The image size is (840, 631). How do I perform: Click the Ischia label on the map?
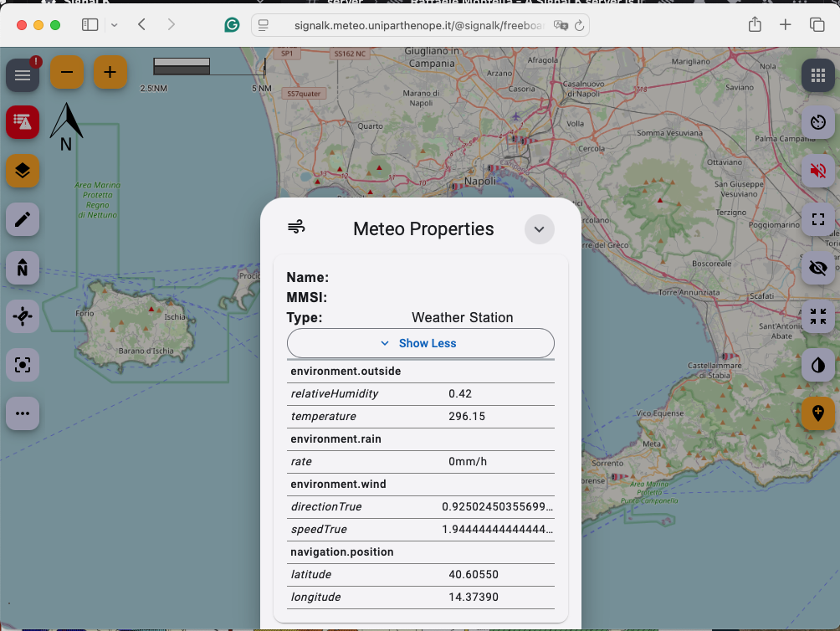pos(175,316)
